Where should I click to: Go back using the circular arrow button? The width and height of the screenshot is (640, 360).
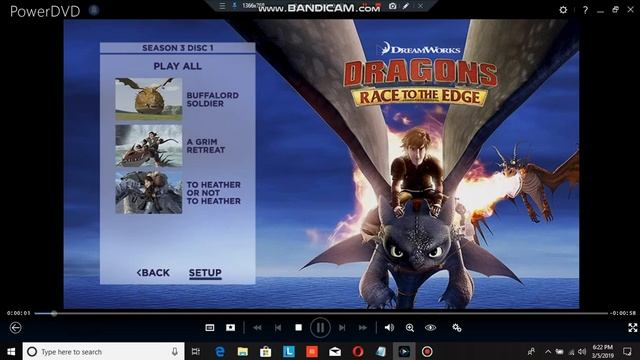click(16, 328)
